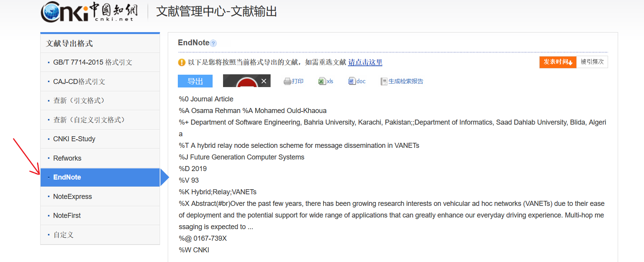Click the orange warning info icon
644x262 pixels.
[182, 62]
